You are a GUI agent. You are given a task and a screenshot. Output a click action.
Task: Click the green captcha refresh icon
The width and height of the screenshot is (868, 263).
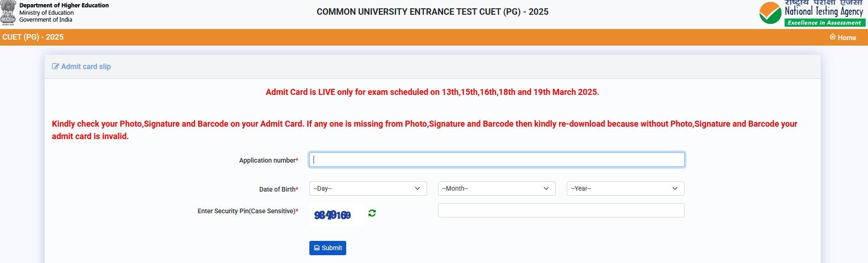pyautogui.click(x=372, y=213)
